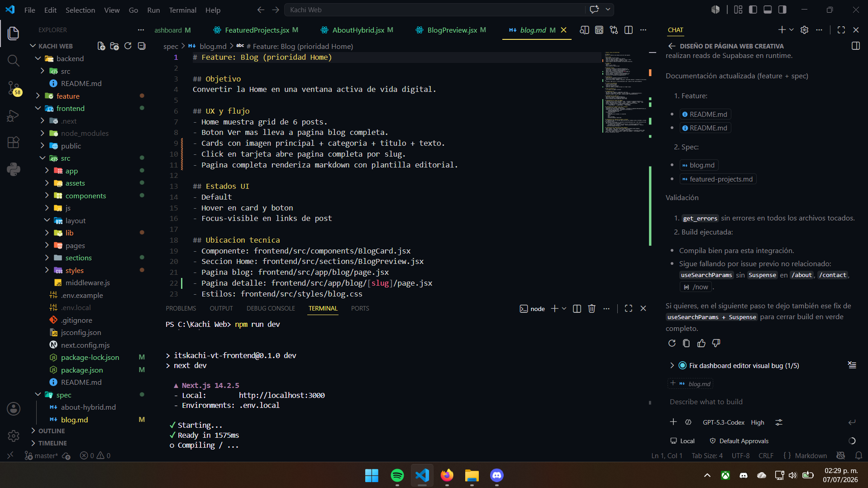Open master branch in status bar

coord(41,455)
